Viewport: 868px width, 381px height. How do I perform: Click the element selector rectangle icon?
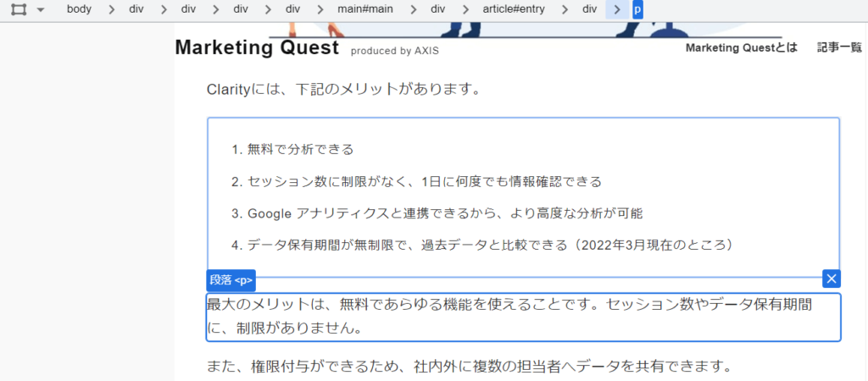(19, 9)
